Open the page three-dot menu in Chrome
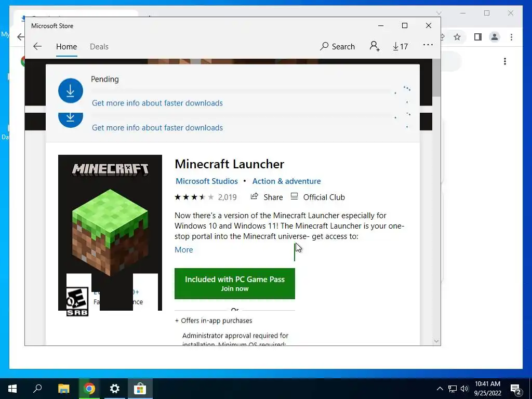Viewport: 532px width, 399px height. tap(505, 61)
